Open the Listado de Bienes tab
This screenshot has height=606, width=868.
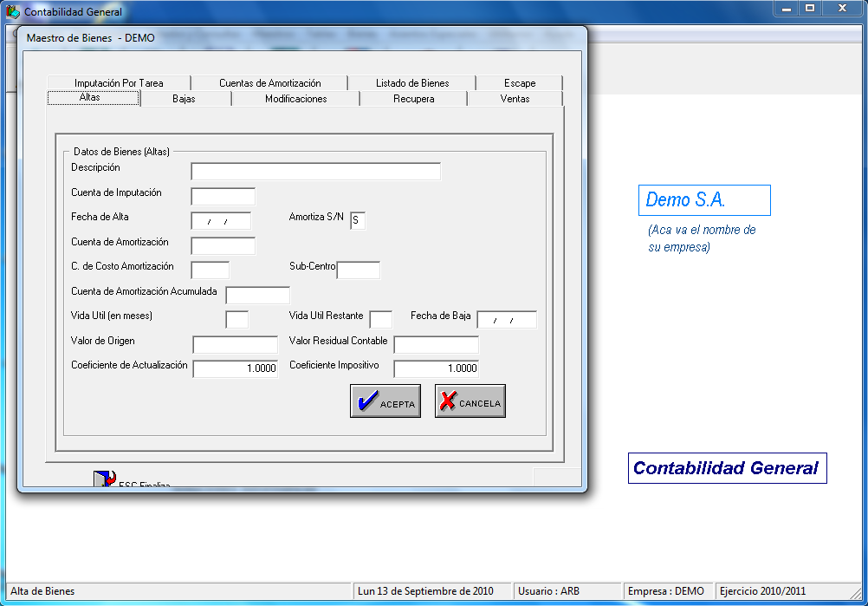coord(412,83)
